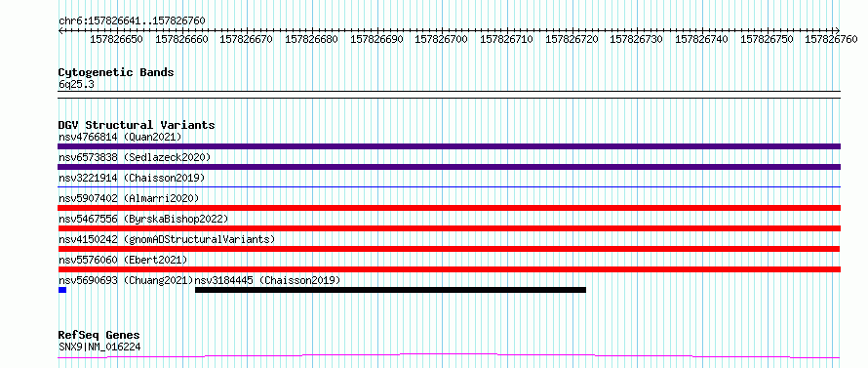Click ruler position 157826750
868x368 pixels.
click(x=767, y=39)
